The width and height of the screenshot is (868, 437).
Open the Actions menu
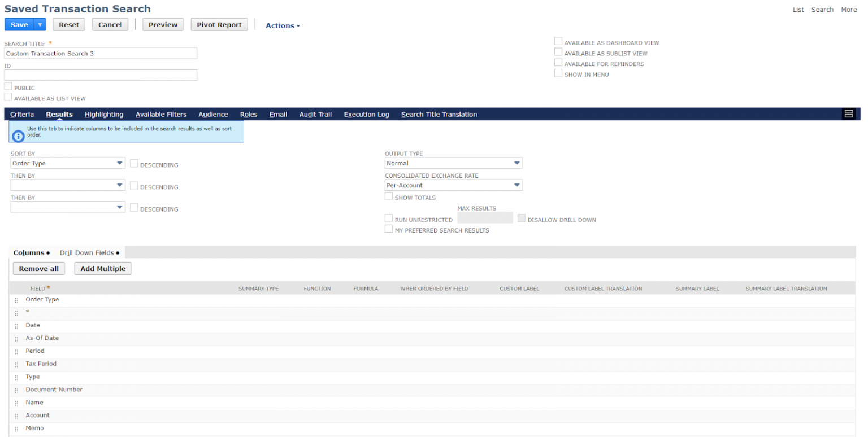tap(283, 25)
